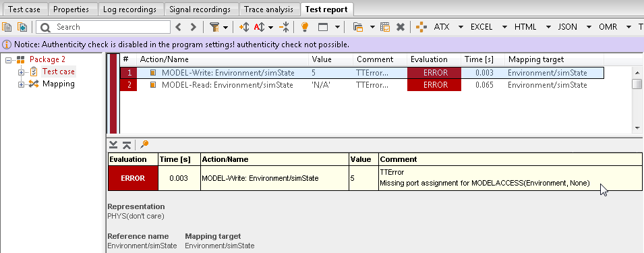Click the collapse rows icon with orange arrow
The height and width of the screenshot is (253, 644).
(284, 27)
